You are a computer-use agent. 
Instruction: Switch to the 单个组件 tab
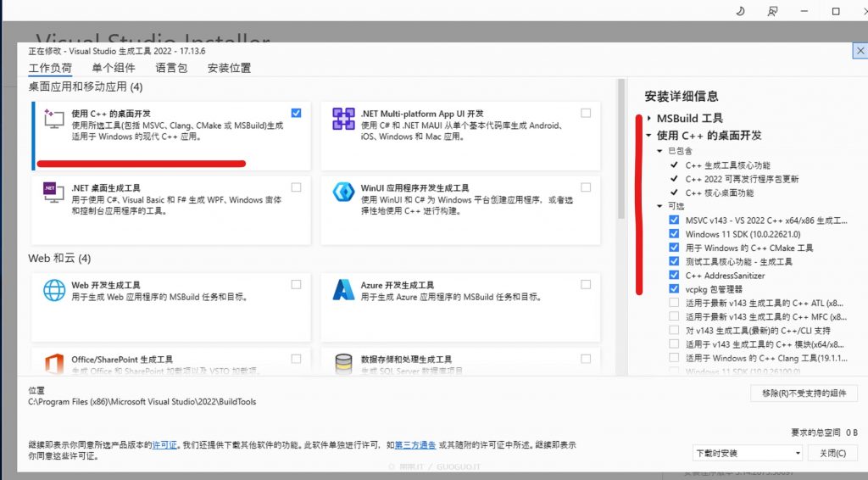(x=114, y=68)
